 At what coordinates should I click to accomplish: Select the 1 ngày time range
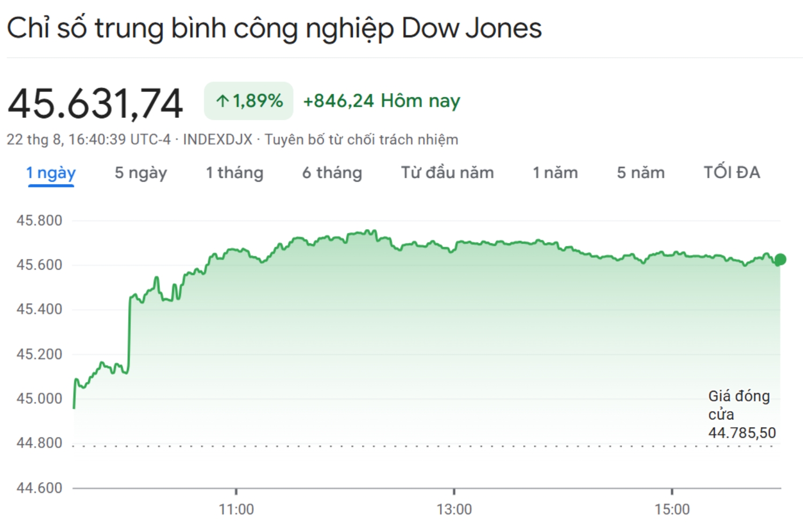(50, 172)
